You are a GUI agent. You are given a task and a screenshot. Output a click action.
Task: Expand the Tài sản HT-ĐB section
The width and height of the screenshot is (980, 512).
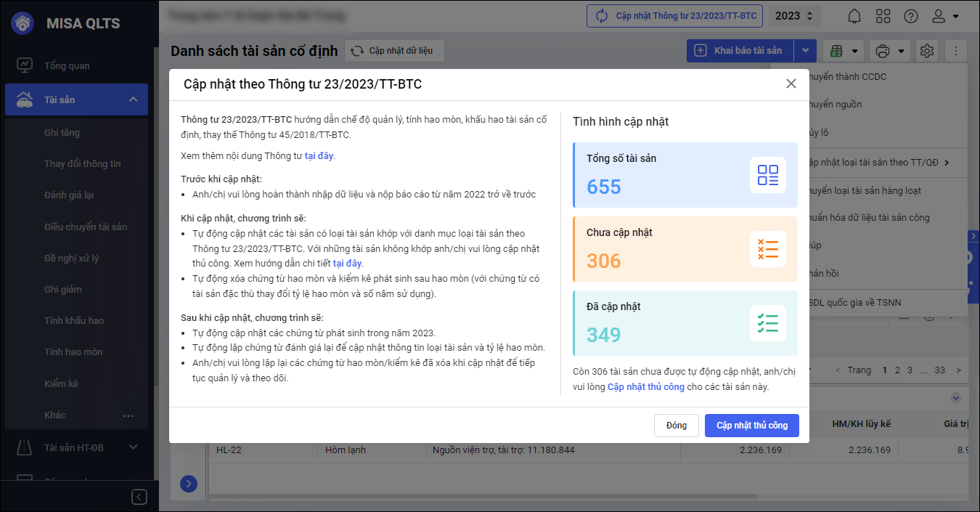(x=133, y=447)
